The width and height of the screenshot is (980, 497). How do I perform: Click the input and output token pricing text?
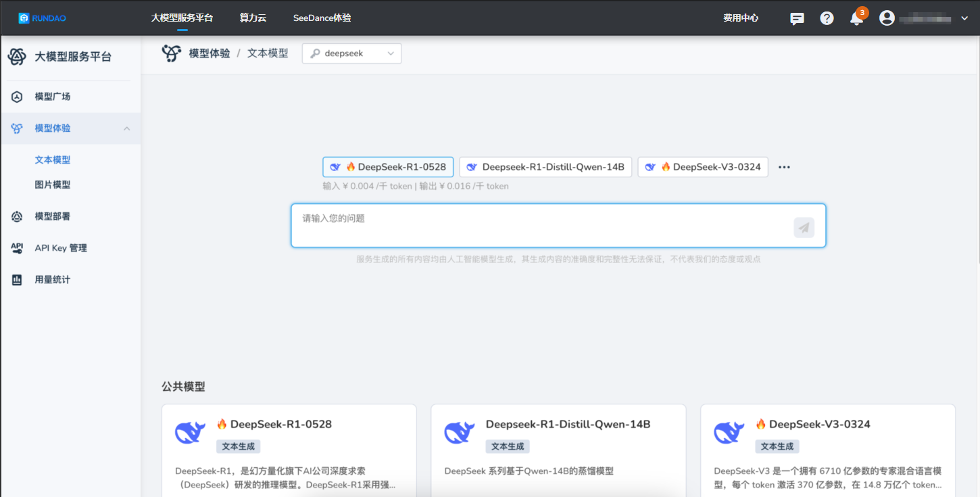[x=416, y=186]
